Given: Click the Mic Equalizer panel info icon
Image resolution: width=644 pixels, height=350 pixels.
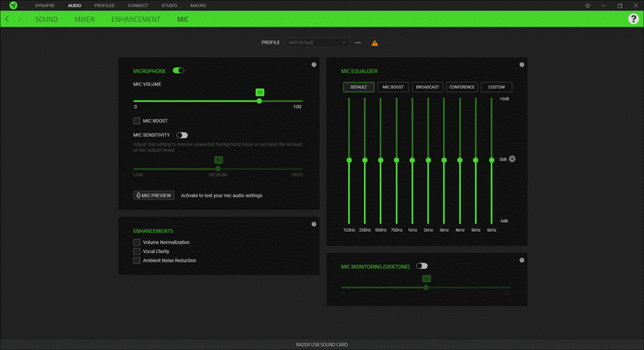Looking at the screenshot, I should click(522, 65).
